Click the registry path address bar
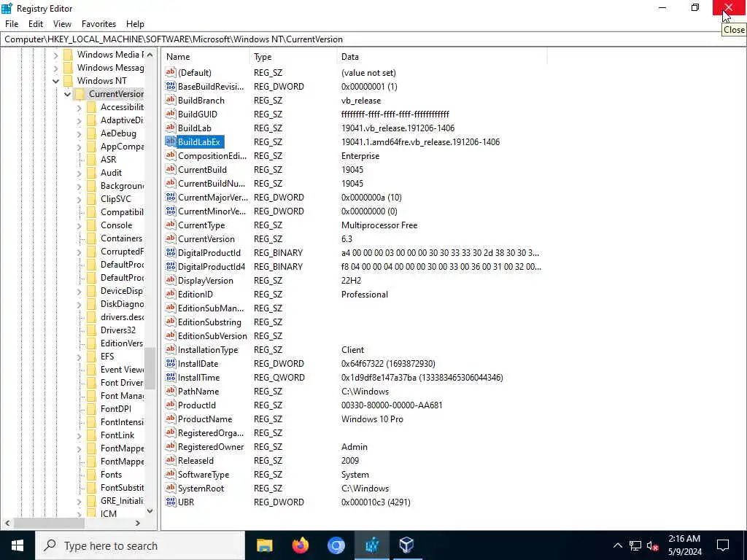Screen dimensions: 747x560 (373, 39)
